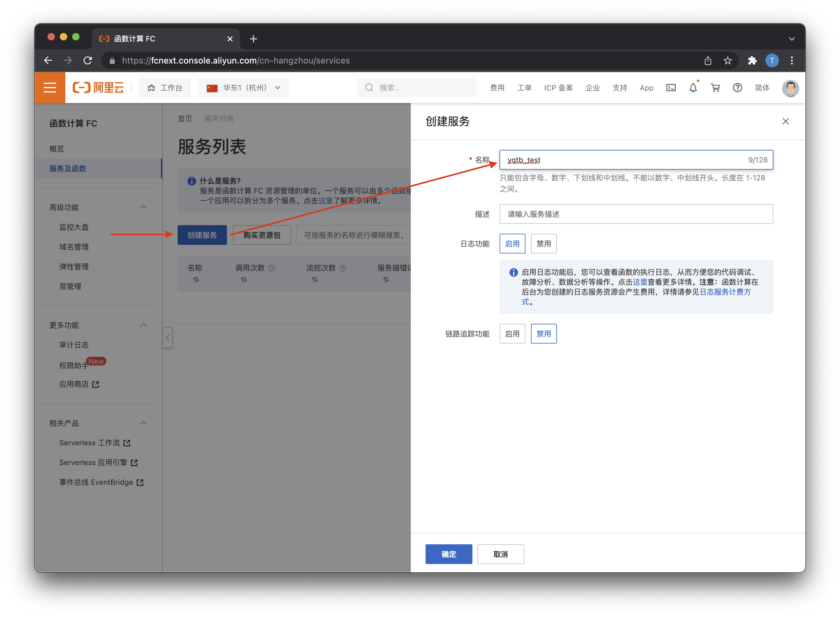Open Chrome three-dot menu
The width and height of the screenshot is (840, 618).
pyautogui.click(x=791, y=60)
